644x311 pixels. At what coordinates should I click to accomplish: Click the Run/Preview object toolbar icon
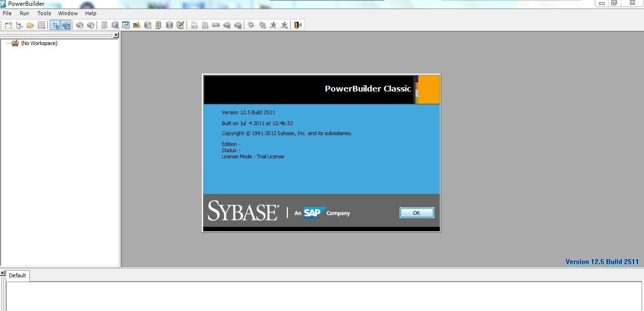41,25
